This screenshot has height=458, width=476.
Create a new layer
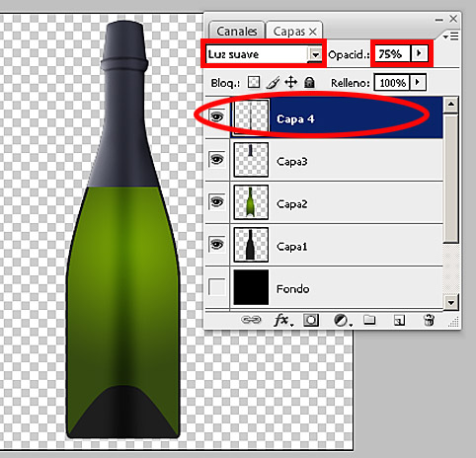pos(399,320)
